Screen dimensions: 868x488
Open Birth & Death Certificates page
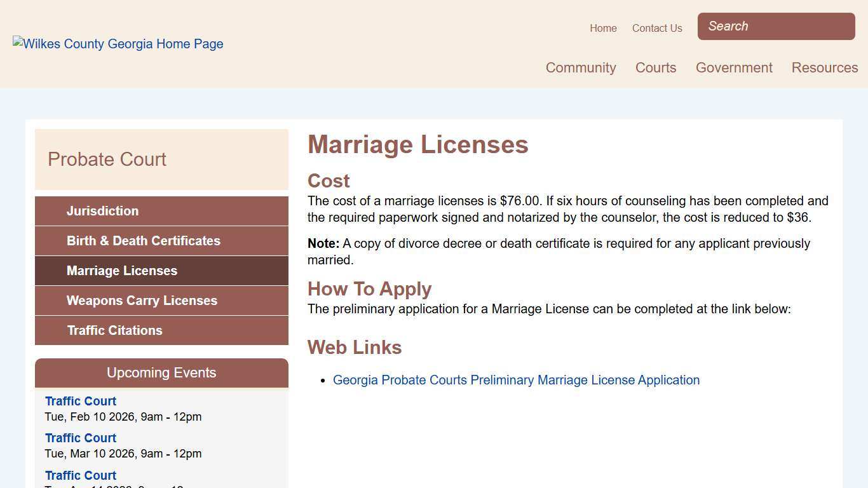click(144, 241)
